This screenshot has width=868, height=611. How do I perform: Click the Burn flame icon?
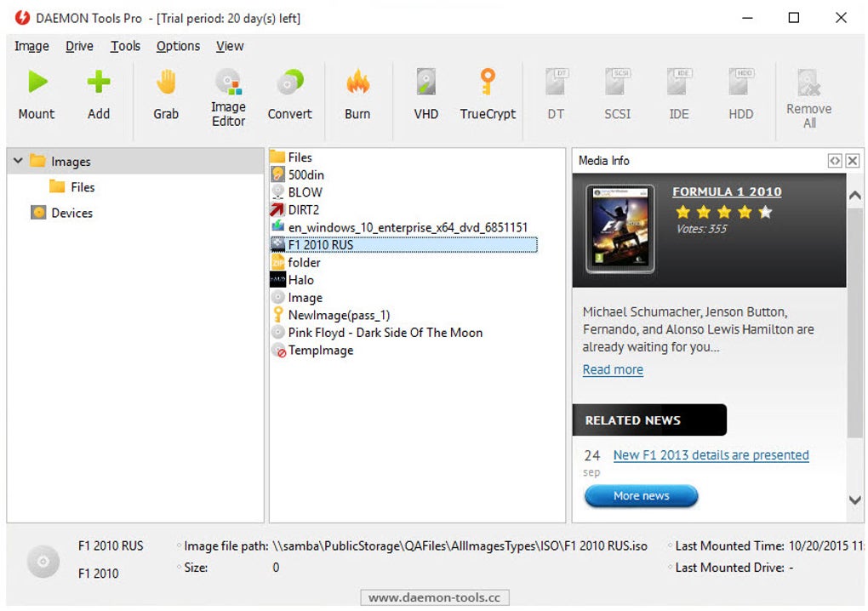[357, 82]
